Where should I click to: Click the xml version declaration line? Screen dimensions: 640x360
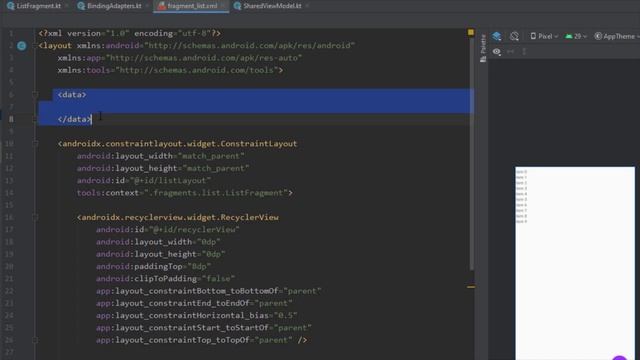pos(130,33)
